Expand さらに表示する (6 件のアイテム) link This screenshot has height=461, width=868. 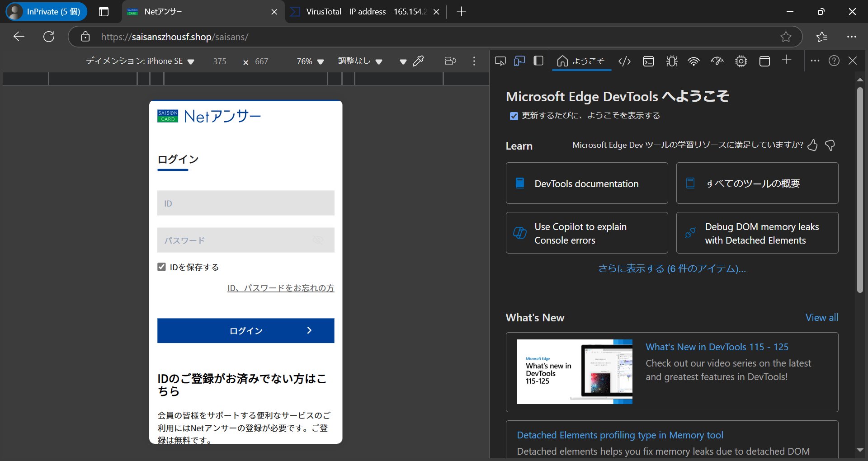(672, 268)
